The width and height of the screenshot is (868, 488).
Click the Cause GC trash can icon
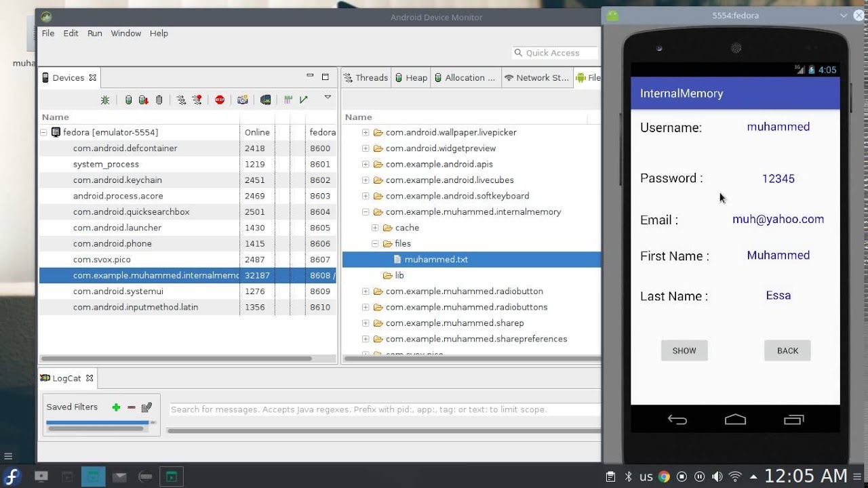click(x=159, y=100)
